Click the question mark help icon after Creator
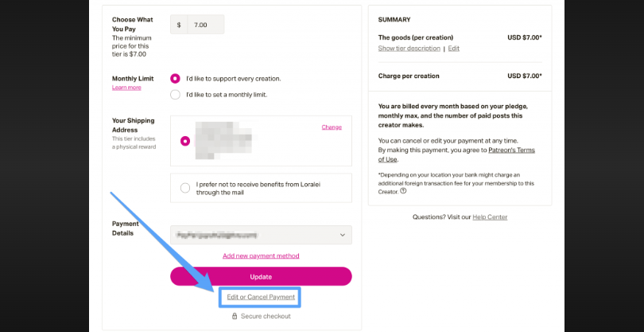This screenshot has width=644, height=332. 403,190
